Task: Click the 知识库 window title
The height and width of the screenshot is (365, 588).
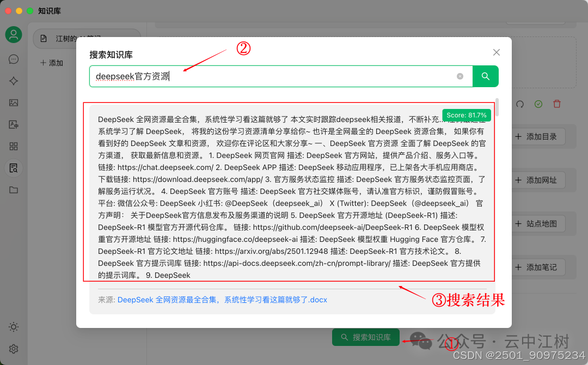Action: (49, 11)
